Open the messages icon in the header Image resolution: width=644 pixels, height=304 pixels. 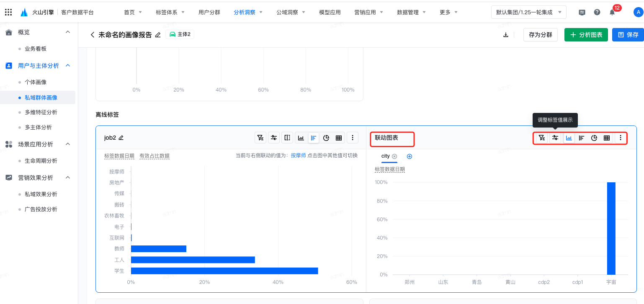pyautogui.click(x=582, y=12)
